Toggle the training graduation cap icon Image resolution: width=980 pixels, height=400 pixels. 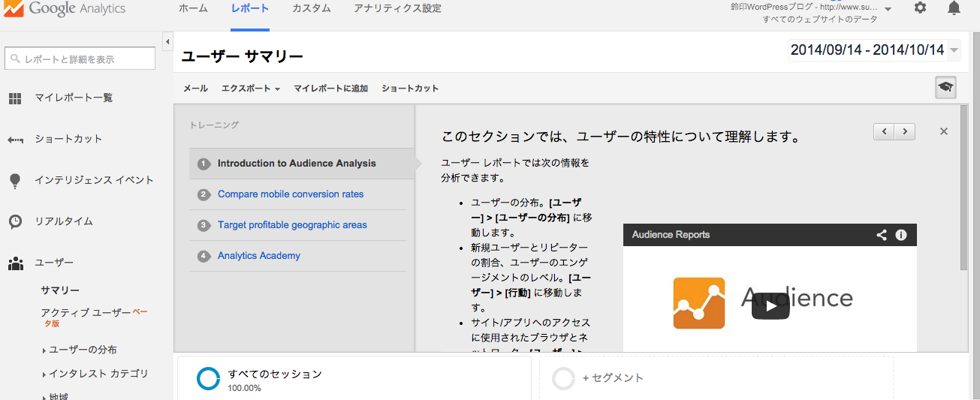[x=945, y=88]
